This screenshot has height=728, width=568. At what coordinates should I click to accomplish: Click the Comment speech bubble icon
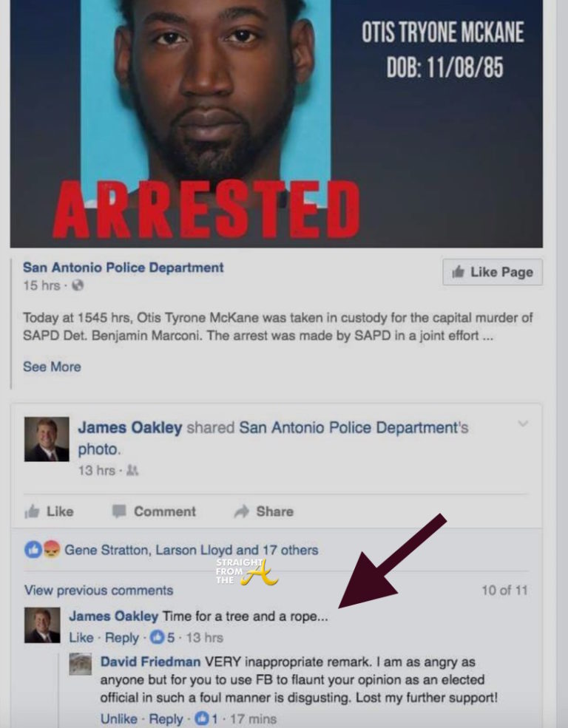coord(119,511)
